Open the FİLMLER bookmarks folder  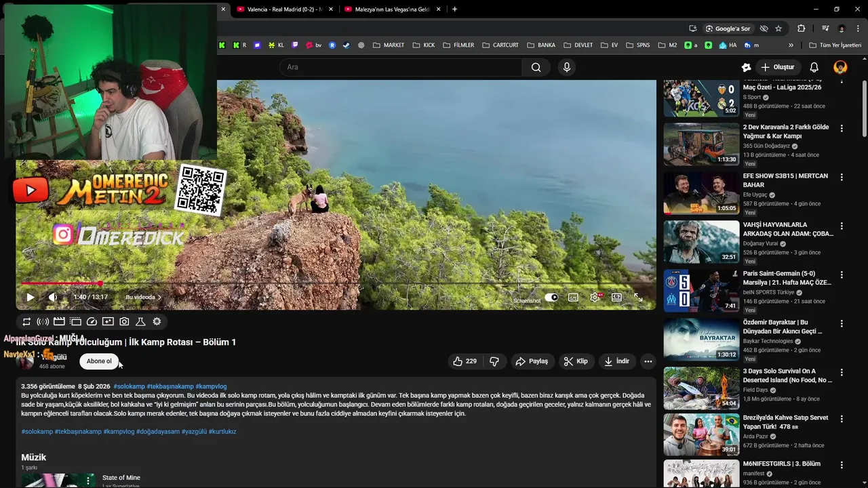(459, 45)
